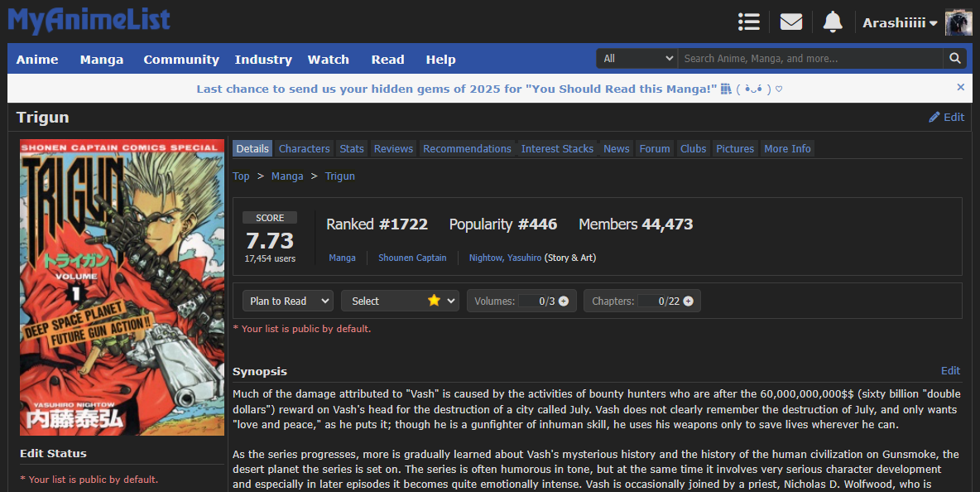The height and width of the screenshot is (492, 980).
Task: Switch to the Reviews tab
Action: [393, 148]
